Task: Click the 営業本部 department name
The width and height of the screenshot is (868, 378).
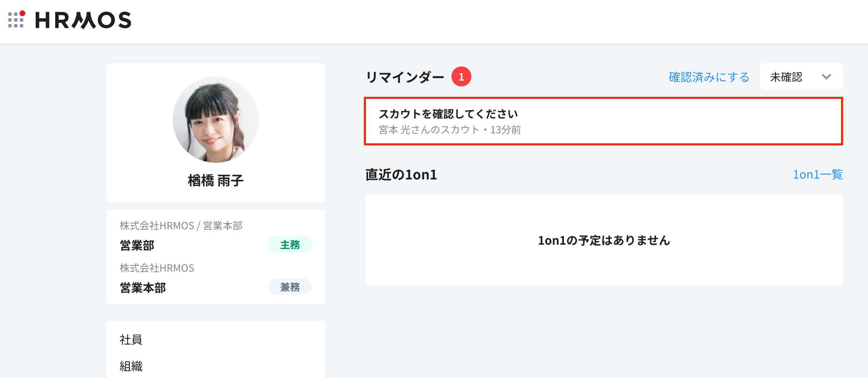Action: (x=143, y=288)
